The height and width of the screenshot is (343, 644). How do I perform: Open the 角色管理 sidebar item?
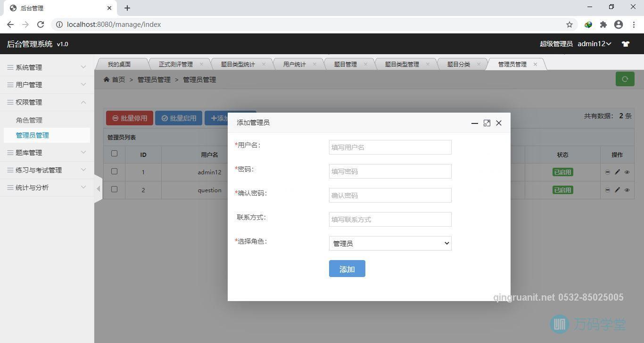point(29,120)
